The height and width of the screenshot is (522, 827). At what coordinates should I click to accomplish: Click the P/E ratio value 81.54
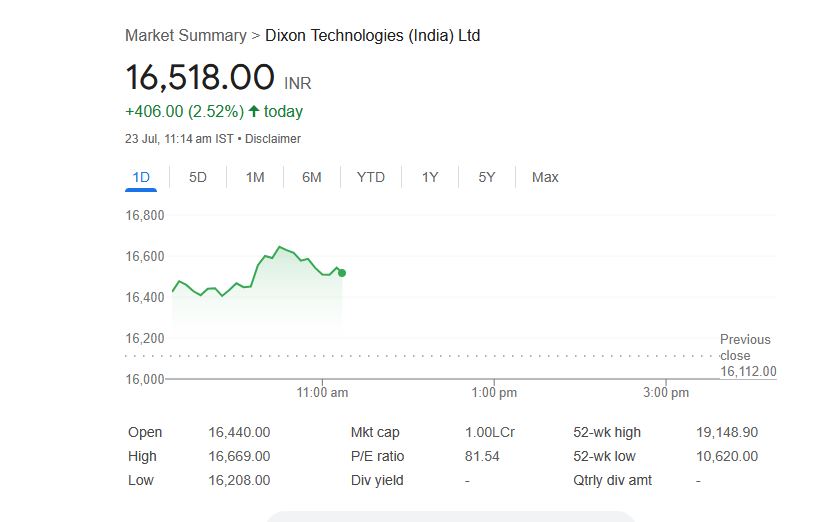[x=482, y=456]
